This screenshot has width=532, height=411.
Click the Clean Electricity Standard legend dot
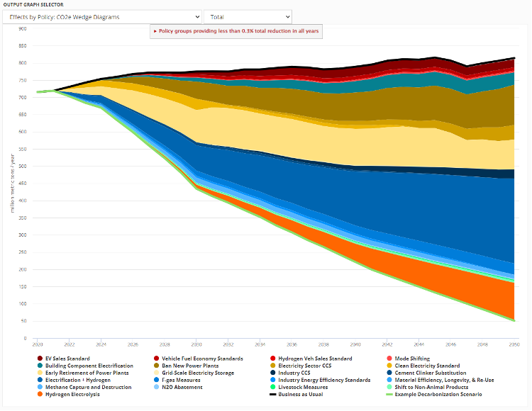(x=389, y=366)
